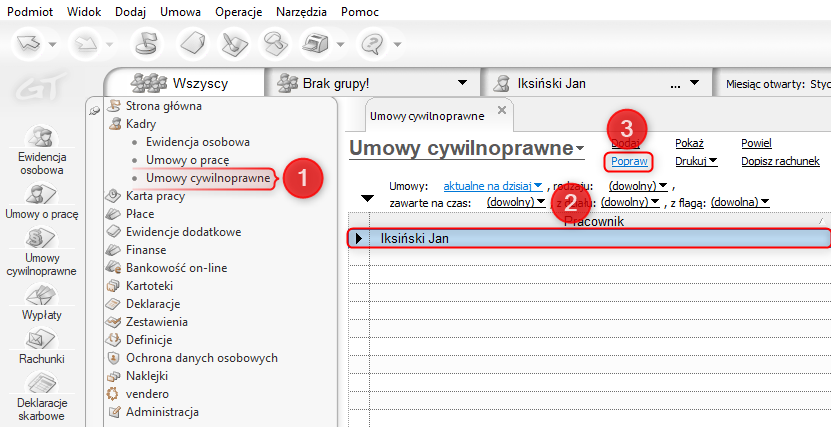
Task: Click the forward navigation arrow icon
Action: point(86,44)
